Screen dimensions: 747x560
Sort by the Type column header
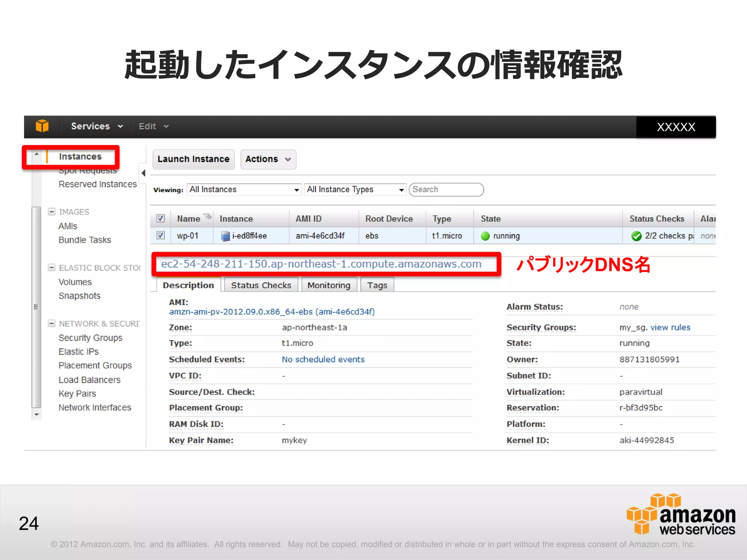click(x=442, y=219)
